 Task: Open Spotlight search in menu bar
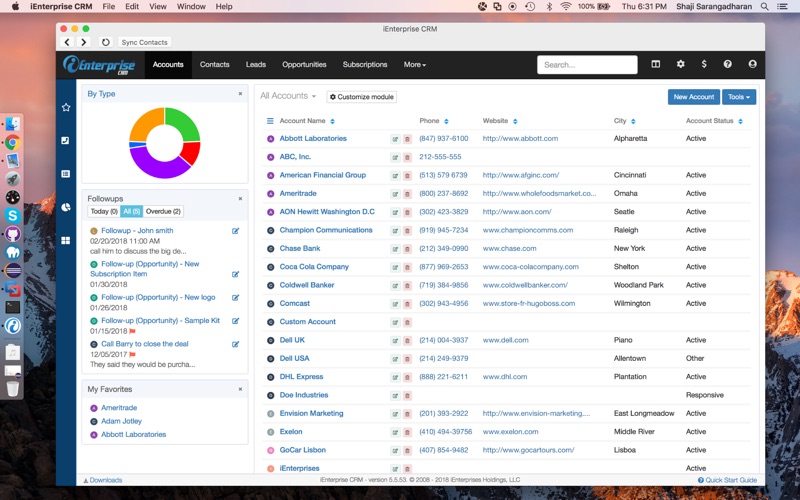pos(764,7)
